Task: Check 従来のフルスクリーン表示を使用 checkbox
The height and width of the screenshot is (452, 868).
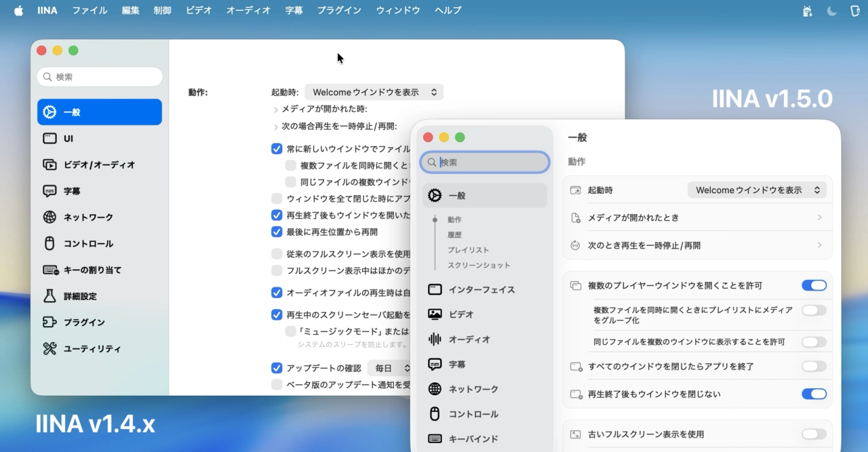Action: (277, 254)
